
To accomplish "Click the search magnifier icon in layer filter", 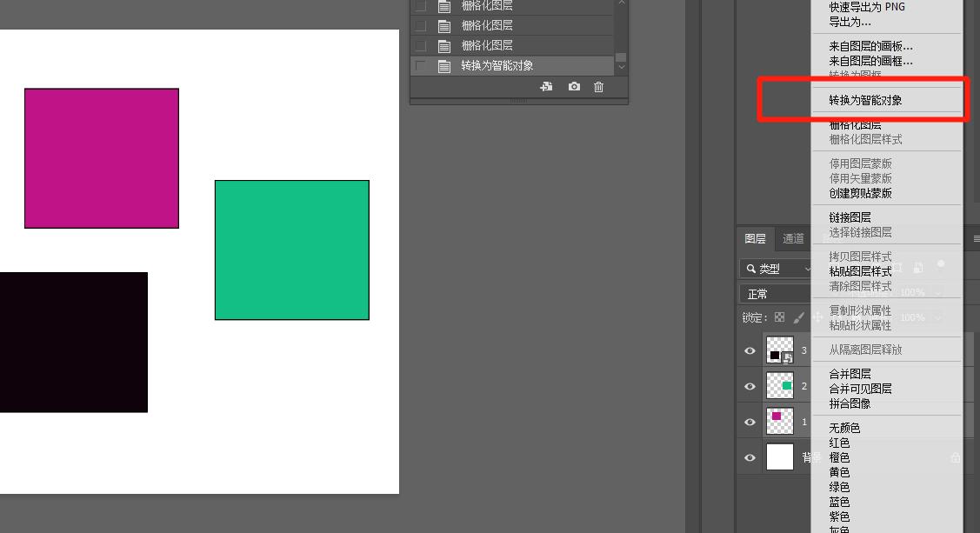I will pos(751,270).
